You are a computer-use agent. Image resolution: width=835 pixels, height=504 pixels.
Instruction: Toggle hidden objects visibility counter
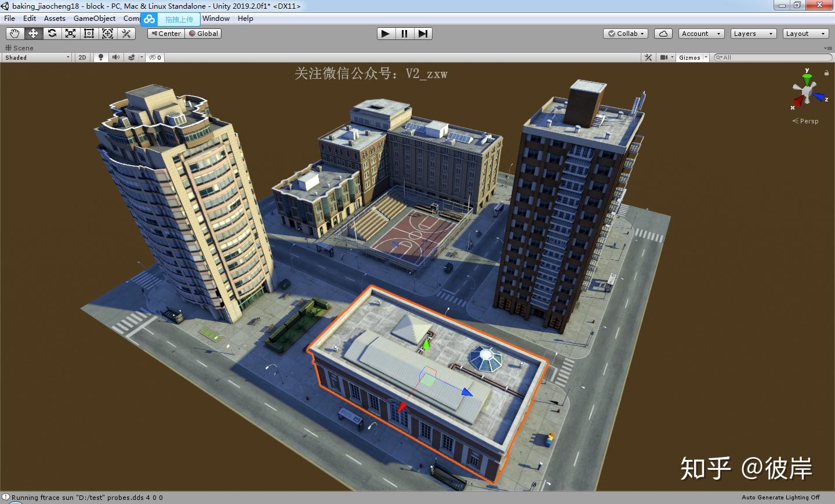coord(155,57)
